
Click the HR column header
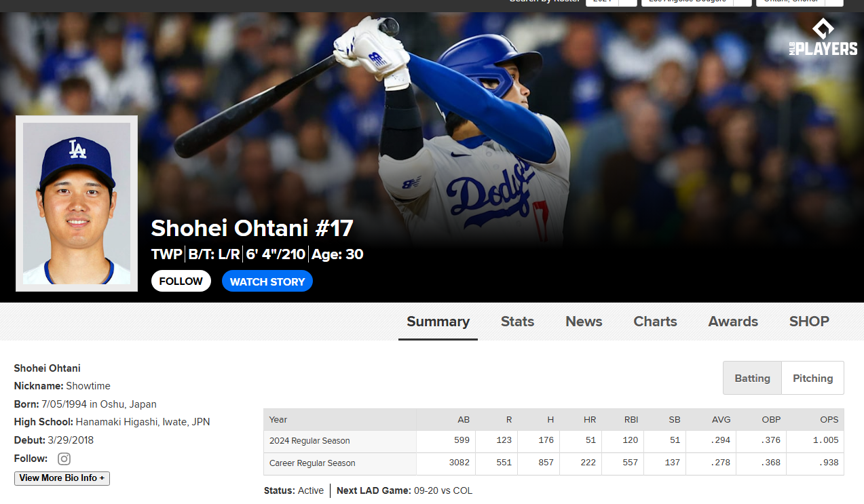(590, 419)
